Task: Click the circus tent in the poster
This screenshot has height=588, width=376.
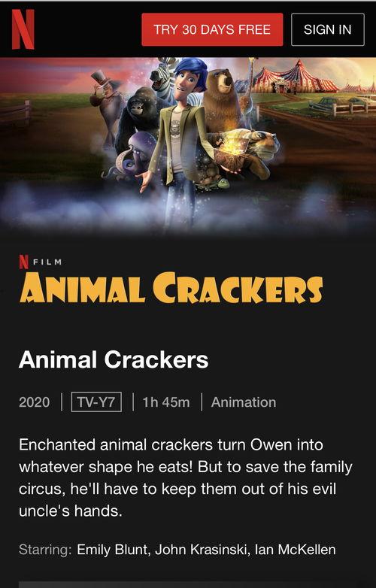Action: click(296, 77)
